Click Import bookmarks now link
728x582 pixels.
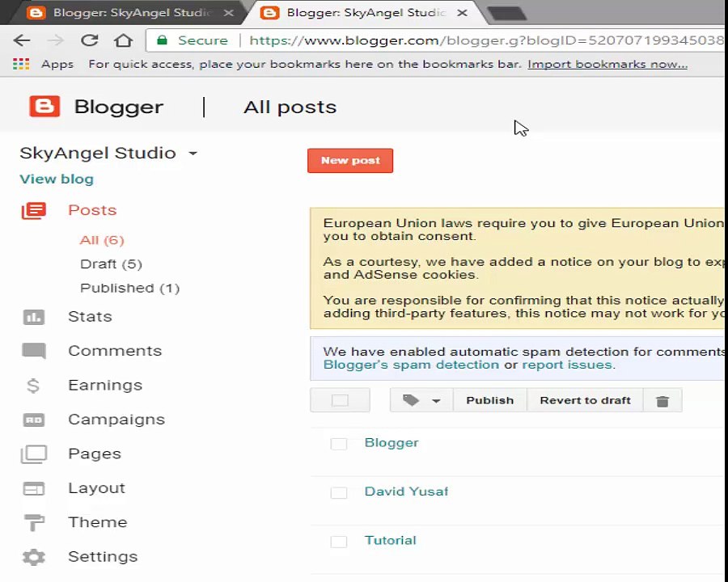[607, 64]
